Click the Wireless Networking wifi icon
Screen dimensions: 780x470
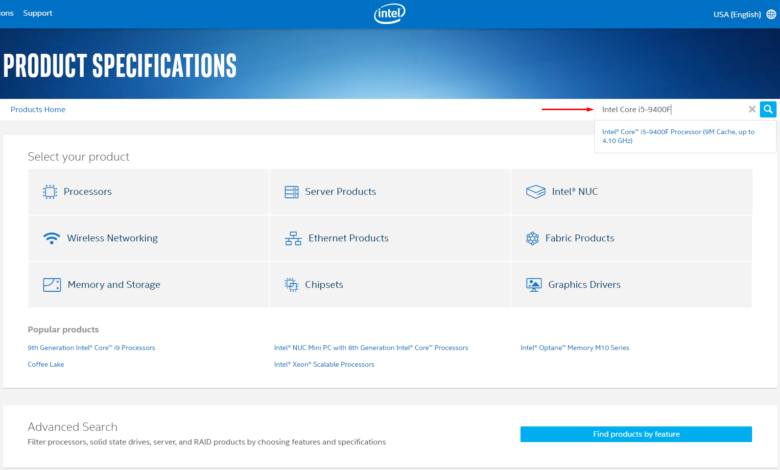coord(51,238)
